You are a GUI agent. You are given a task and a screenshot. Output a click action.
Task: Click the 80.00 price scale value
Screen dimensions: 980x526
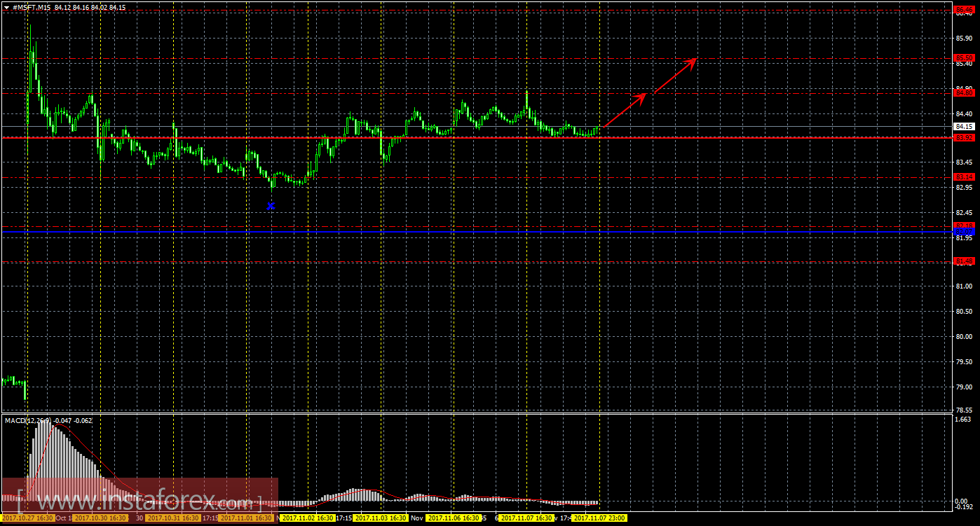pyautogui.click(x=965, y=337)
